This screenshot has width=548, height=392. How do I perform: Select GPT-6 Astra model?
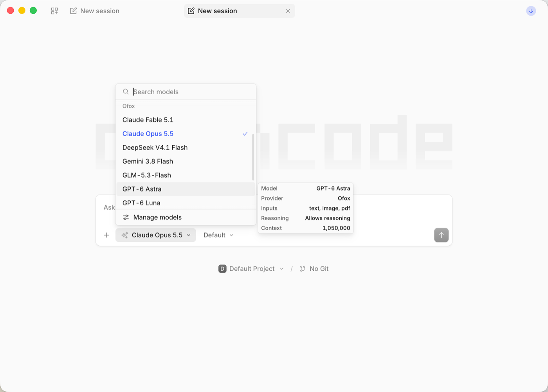coord(186,189)
